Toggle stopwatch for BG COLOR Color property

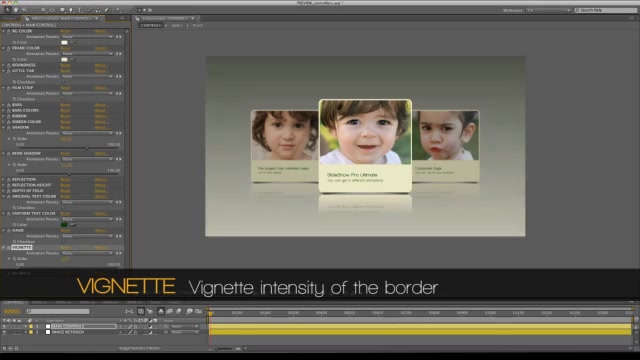(x=14, y=42)
